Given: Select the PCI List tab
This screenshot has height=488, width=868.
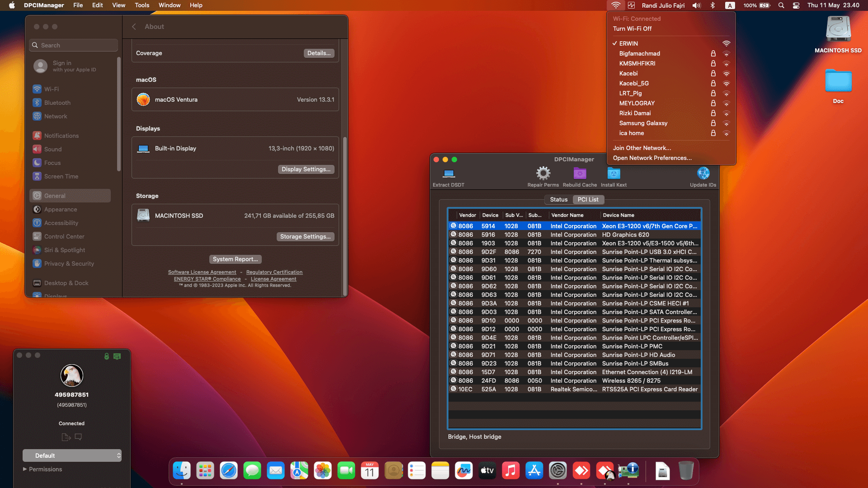Looking at the screenshot, I should (588, 199).
